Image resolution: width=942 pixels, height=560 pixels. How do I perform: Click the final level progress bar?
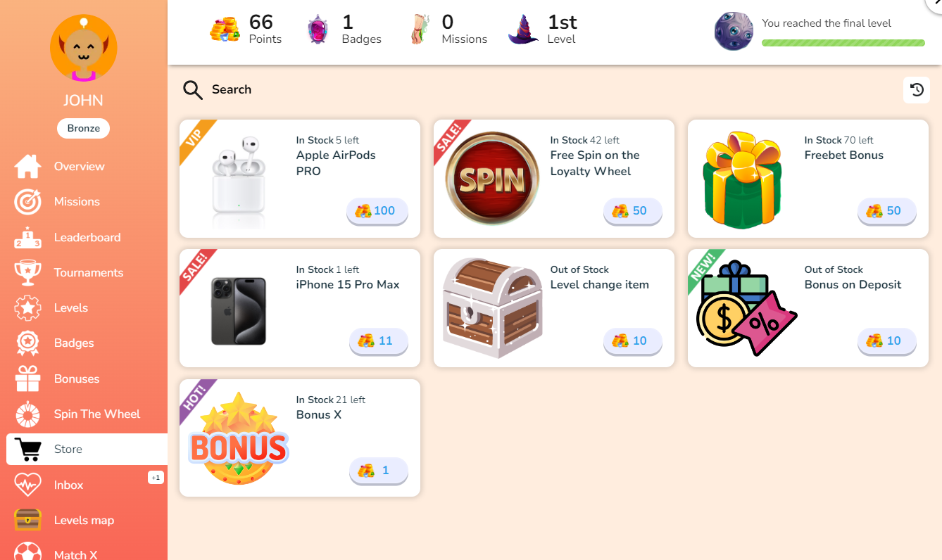click(x=843, y=43)
